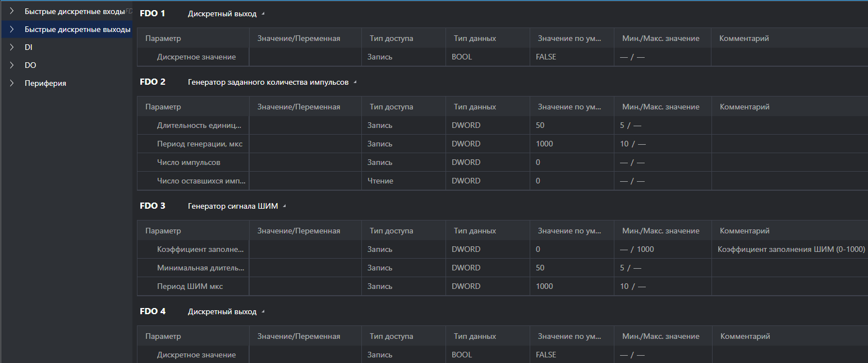Viewport: 868px width, 363px height.
Task: Expand the Быстрые дискретные входы tree node
Action: coord(11,11)
